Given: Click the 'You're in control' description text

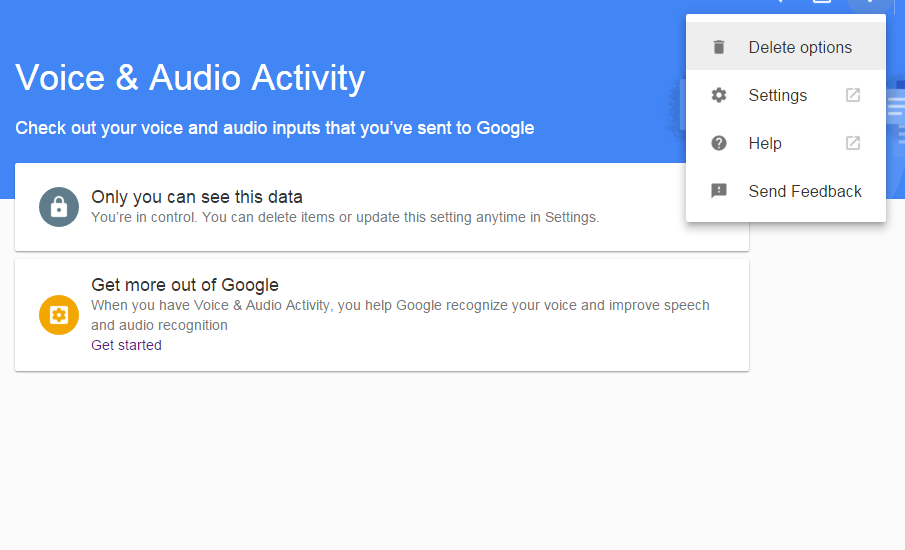Looking at the screenshot, I should coord(345,217).
